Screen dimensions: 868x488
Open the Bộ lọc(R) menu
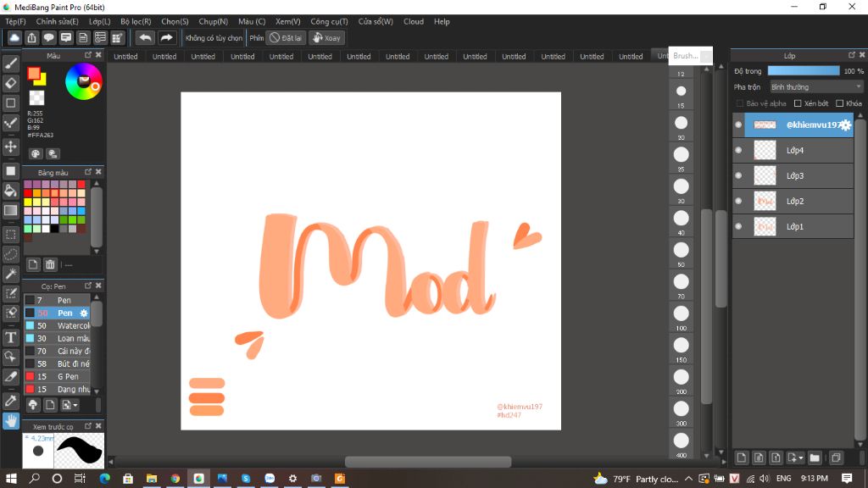tap(136, 21)
